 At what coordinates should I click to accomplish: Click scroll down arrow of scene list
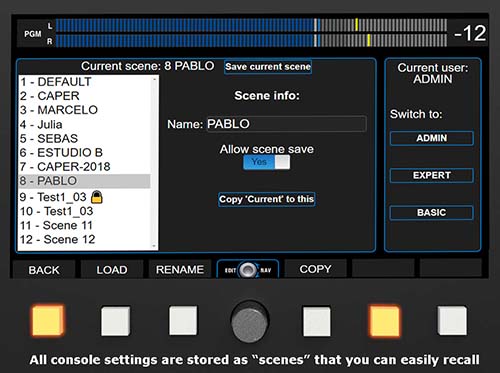point(154,246)
